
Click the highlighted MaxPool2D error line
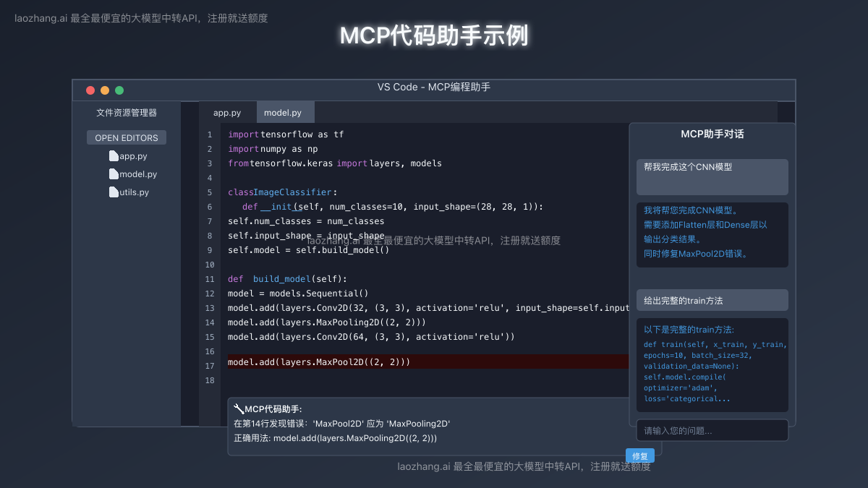click(428, 361)
